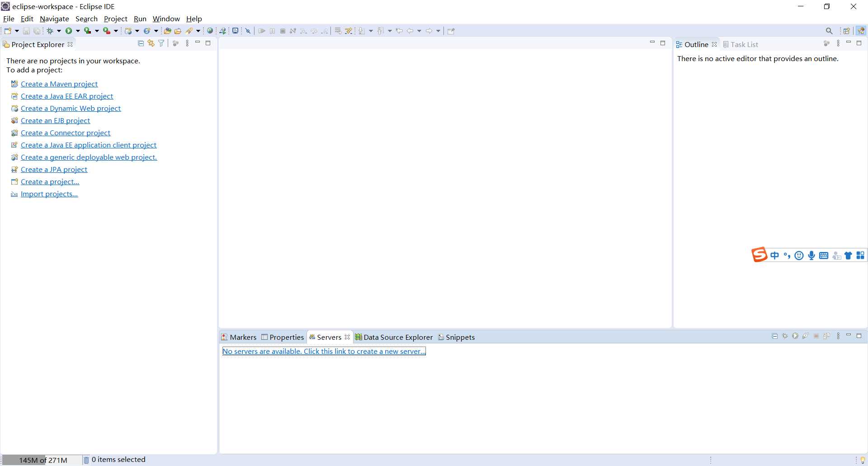
Task: Click the New Dynamic Web Project icon
Action: click(128, 31)
